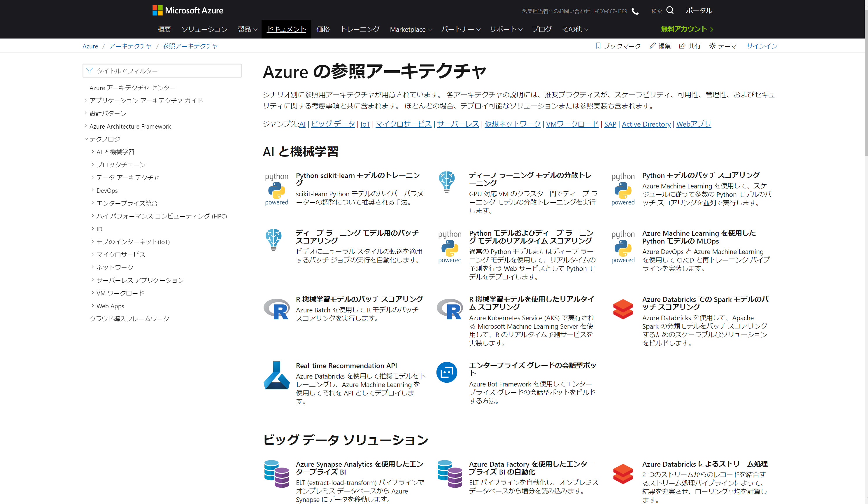Open the 製品 dropdown menu
Image resolution: width=868 pixels, height=504 pixels.
(247, 29)
